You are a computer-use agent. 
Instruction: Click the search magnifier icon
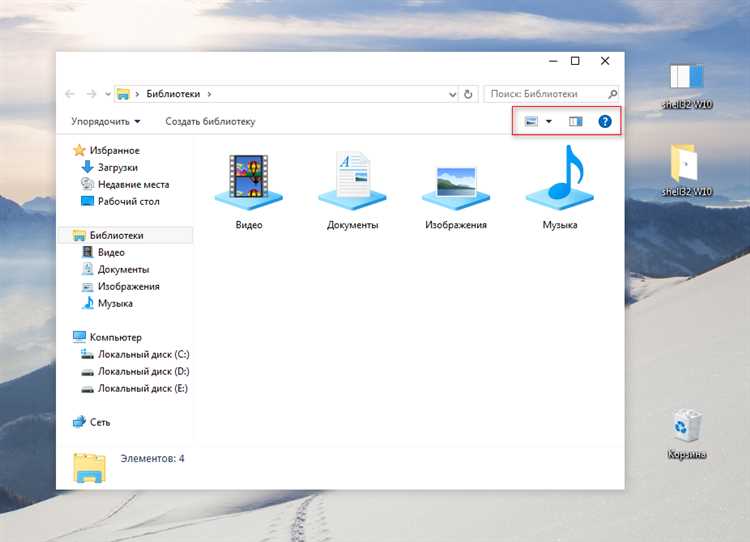click(x=613, y=94)
